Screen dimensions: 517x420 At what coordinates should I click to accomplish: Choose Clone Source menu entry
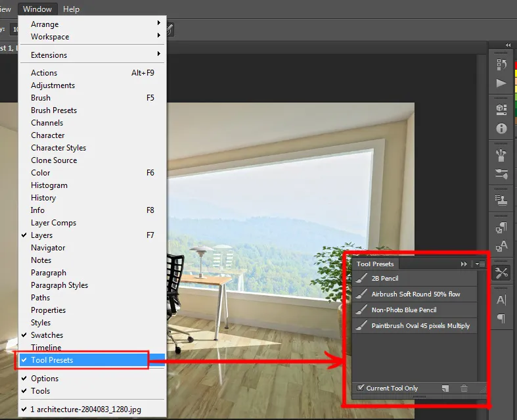click(x=93, y=160)
